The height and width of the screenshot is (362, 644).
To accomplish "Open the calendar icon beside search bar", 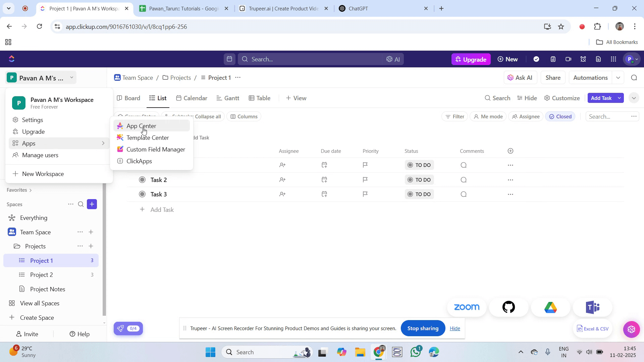I will (x=229, y=59).
